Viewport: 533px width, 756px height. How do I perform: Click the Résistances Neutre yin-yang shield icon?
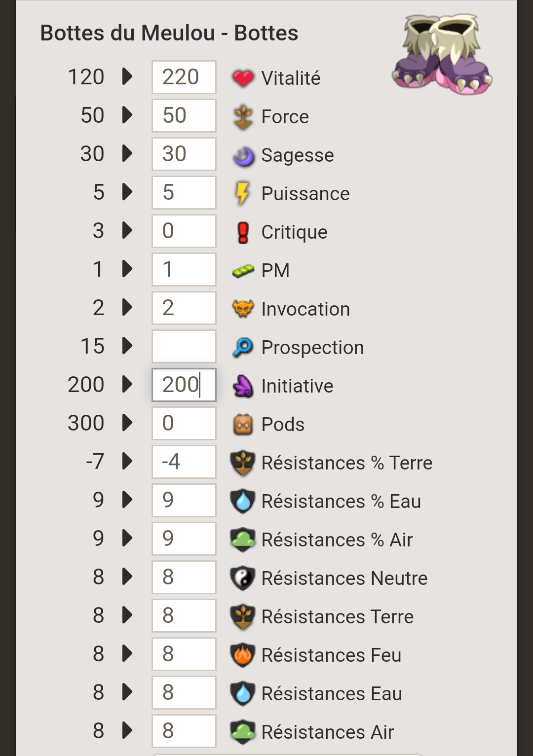[243, 578]
